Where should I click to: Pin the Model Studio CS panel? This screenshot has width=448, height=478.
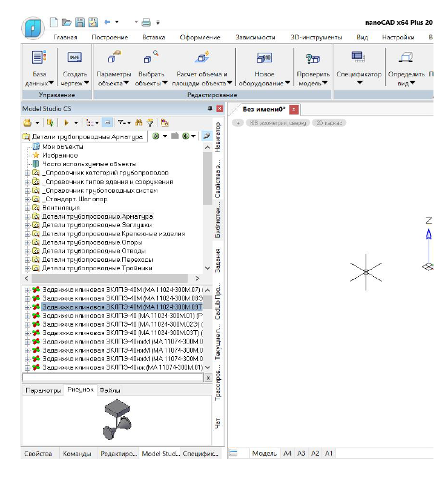click(210, 108)
